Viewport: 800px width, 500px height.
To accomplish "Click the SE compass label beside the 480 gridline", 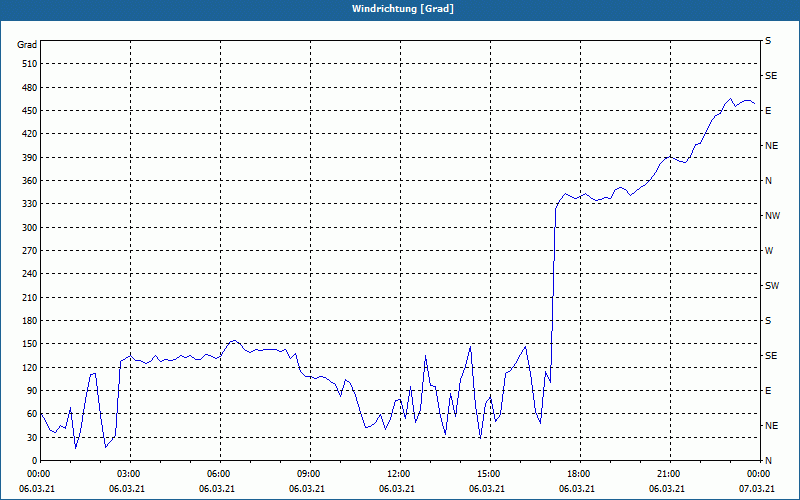I will (771, 76).
